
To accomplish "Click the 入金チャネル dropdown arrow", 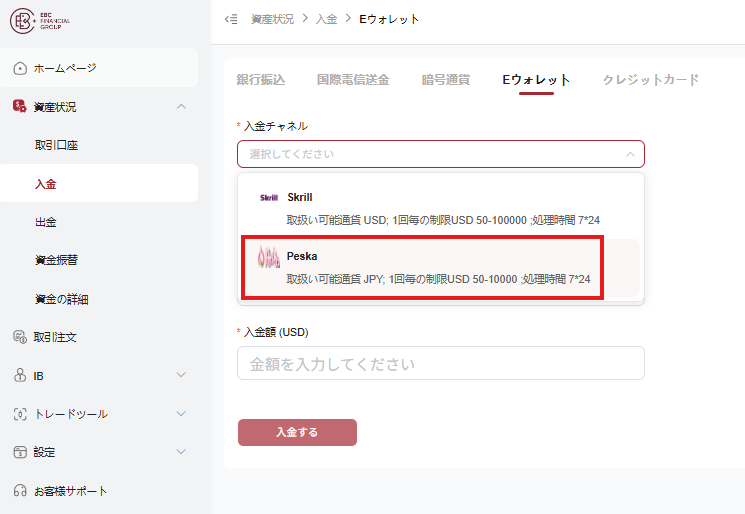I will 630,154.
